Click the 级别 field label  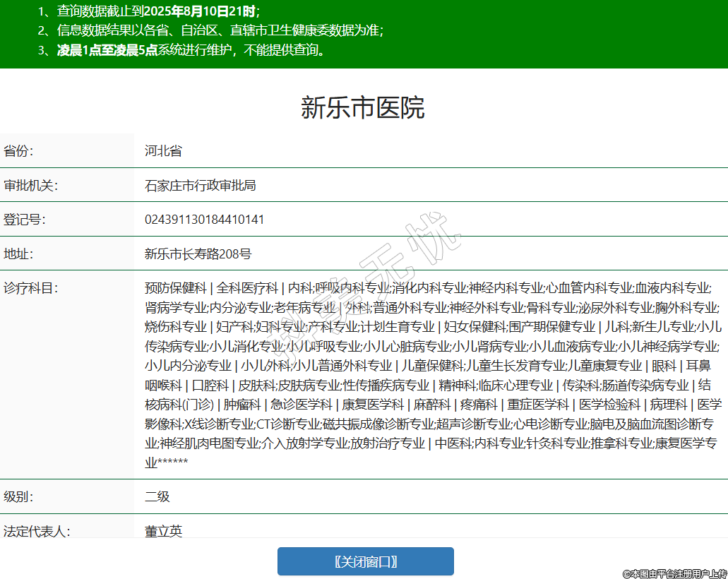click(x=18, y=496)
